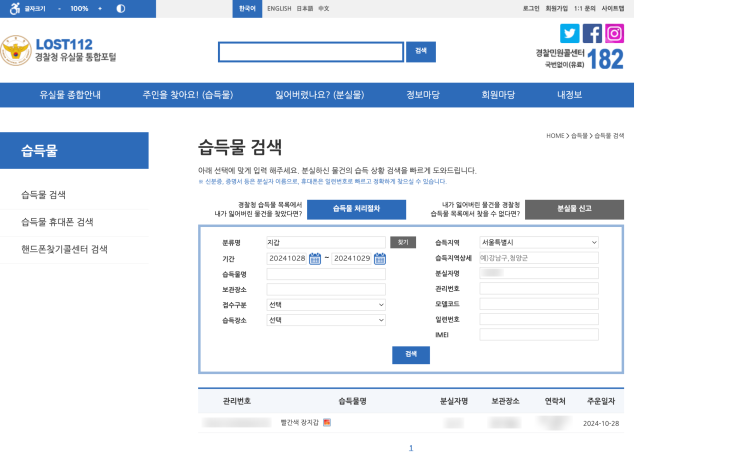This screenshot has width=743, height=473.
Task: Increase font size with plus icon
Action: (100, 9)
